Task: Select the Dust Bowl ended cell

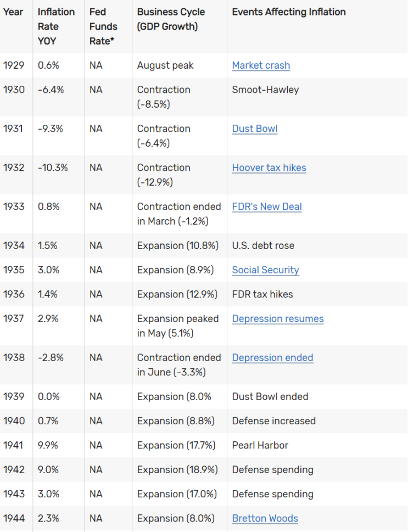Action: [x=270, y=397]
